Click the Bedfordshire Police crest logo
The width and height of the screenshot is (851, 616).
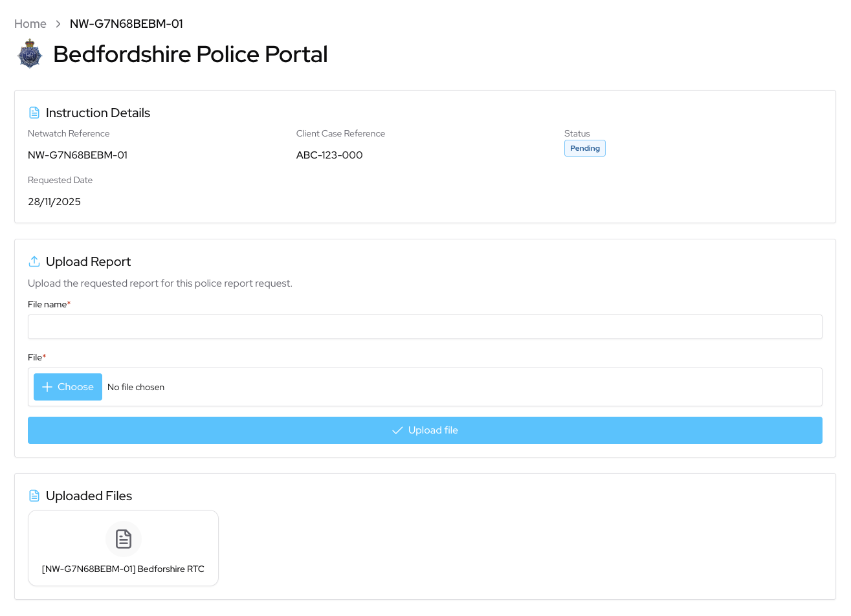pyautogui.click(x=29, y=54)
